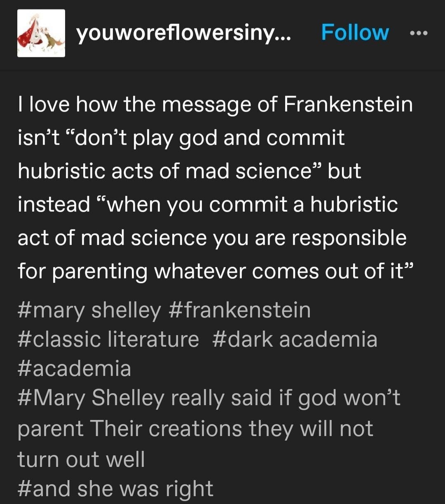Screen dimensions: 445x504
Task: Browse the #classic literature tag
Action: (x=108, y=339)
